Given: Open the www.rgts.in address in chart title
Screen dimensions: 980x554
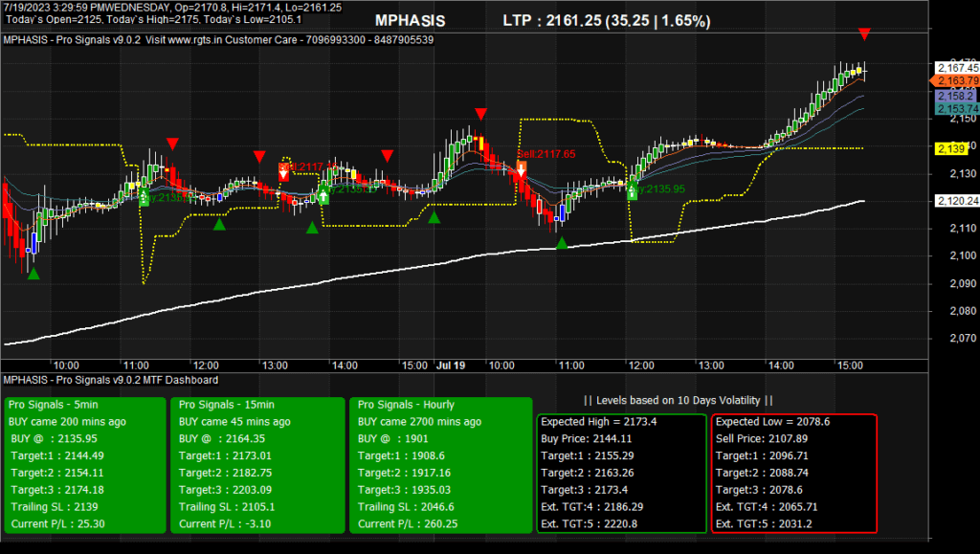Looking at the screenshot, I should (195, 40).
